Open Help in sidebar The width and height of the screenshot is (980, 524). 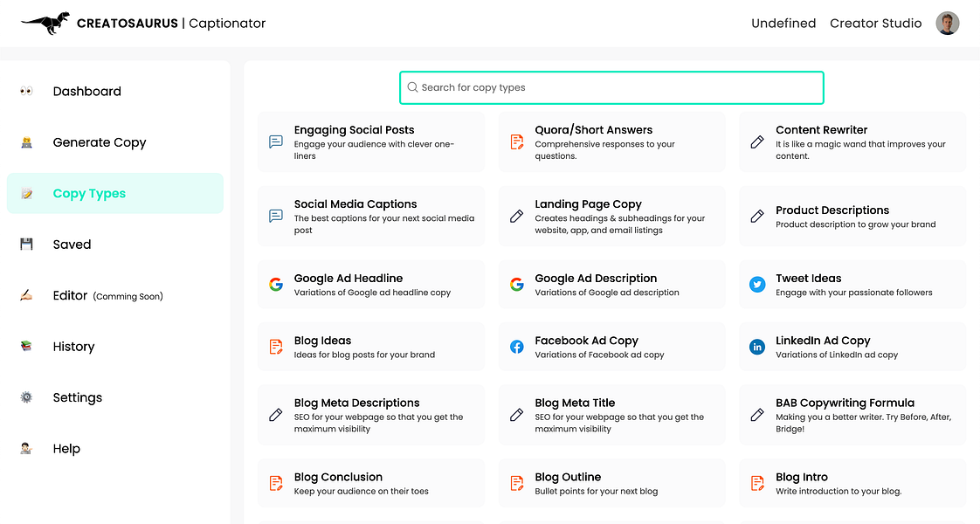[x=115, y=448]
